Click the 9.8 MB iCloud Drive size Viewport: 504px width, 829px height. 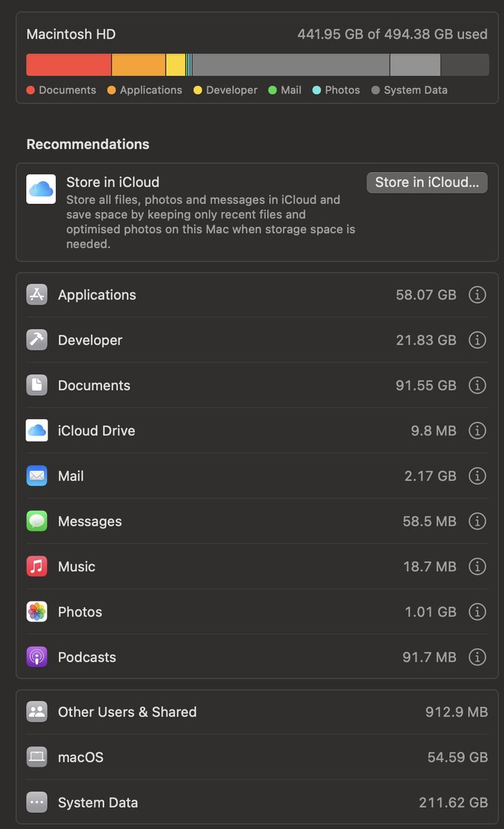[434, 430]
